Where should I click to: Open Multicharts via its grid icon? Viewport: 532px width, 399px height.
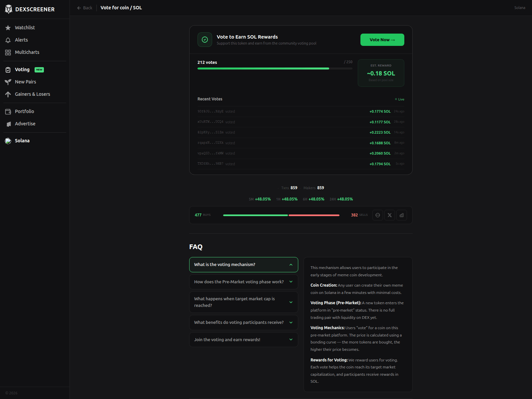[8, 52]
